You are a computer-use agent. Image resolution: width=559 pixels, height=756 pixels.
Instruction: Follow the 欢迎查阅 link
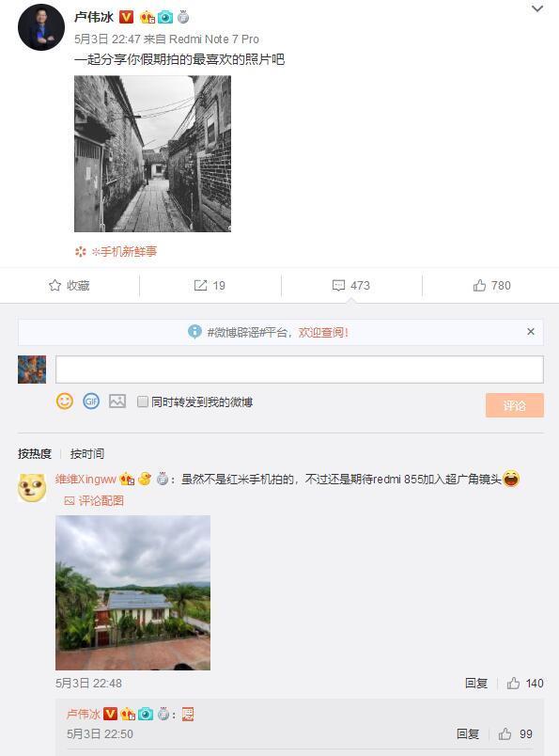point(323,332)
